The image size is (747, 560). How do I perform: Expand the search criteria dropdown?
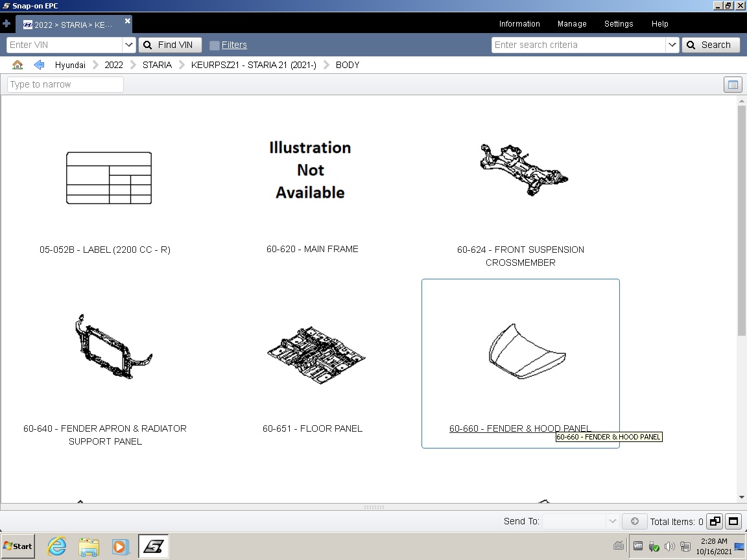point(672,45)
